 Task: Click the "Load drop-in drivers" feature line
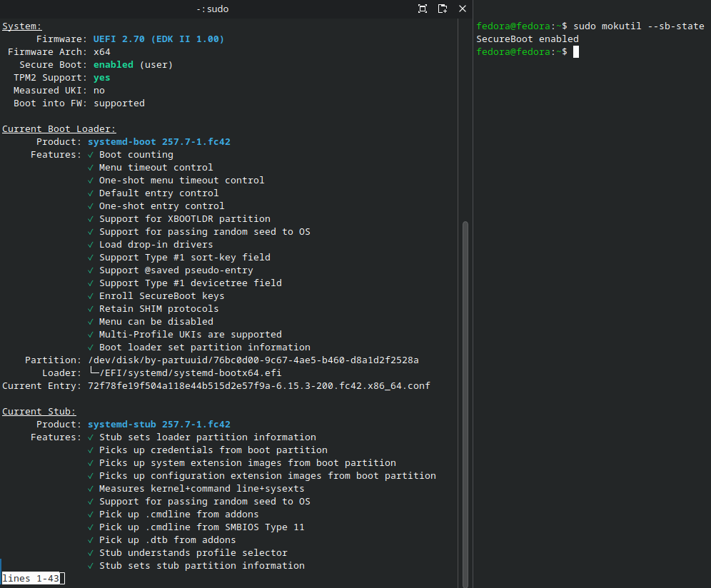coord(156,244)
